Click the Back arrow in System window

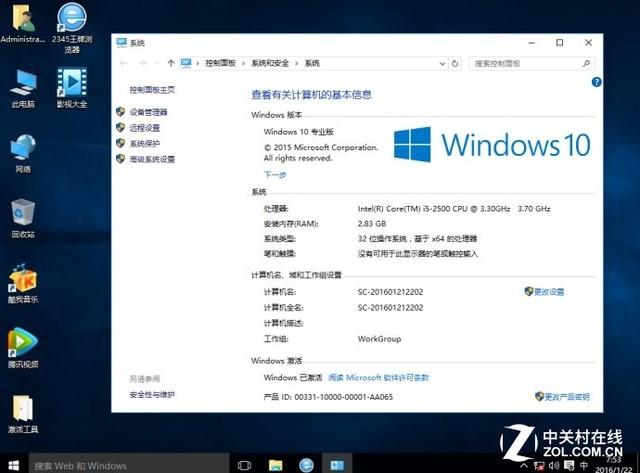[x=123, y=63]
